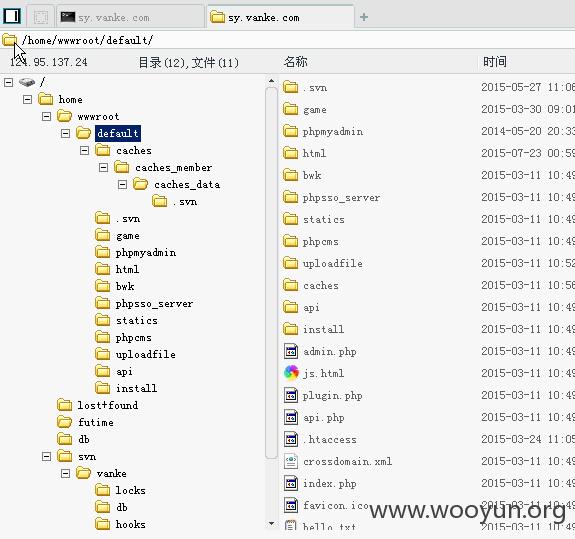Select lost+found in the directory tree
Image resolution: width=575 pixels, height=539 pixels.
108,405
